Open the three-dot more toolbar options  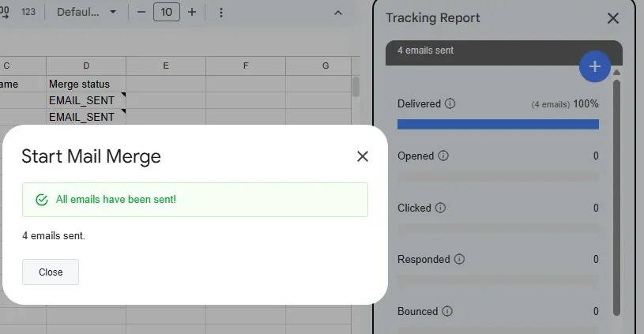(221, 13)
